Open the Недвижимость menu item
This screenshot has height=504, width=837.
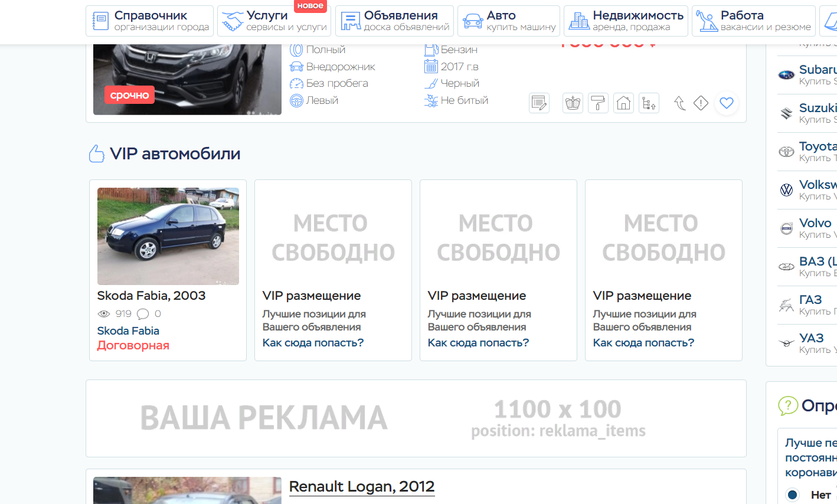[x=626, y=21]
